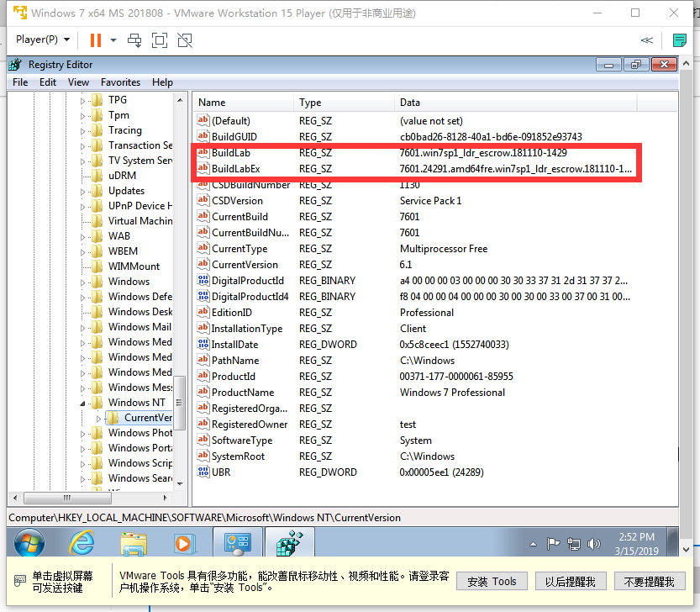
Task: Click the 以后提醒我 button
Action: pos(570,581)
